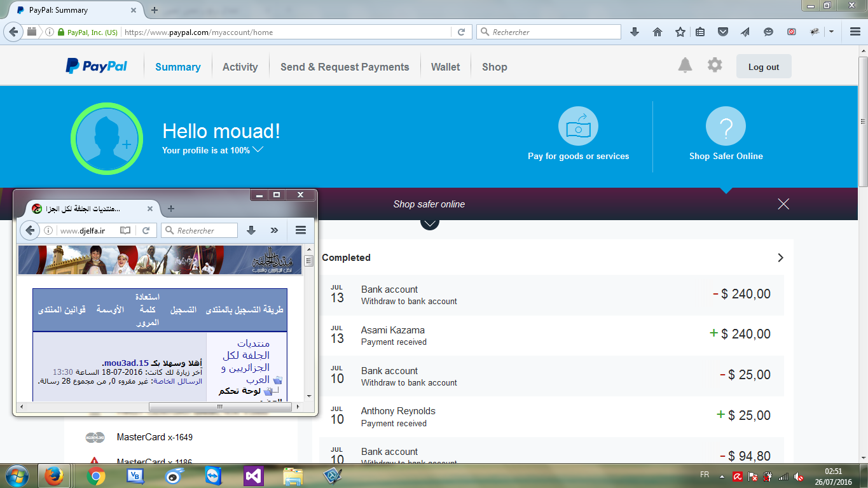Go to Firefox home page icon
Screen dimensions: 868x488
(658, 32)
